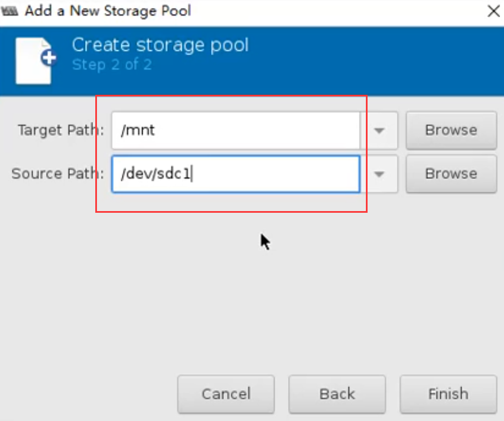
Task: Close the Add a New Storage Pool dialog
Action: [493, 11]
